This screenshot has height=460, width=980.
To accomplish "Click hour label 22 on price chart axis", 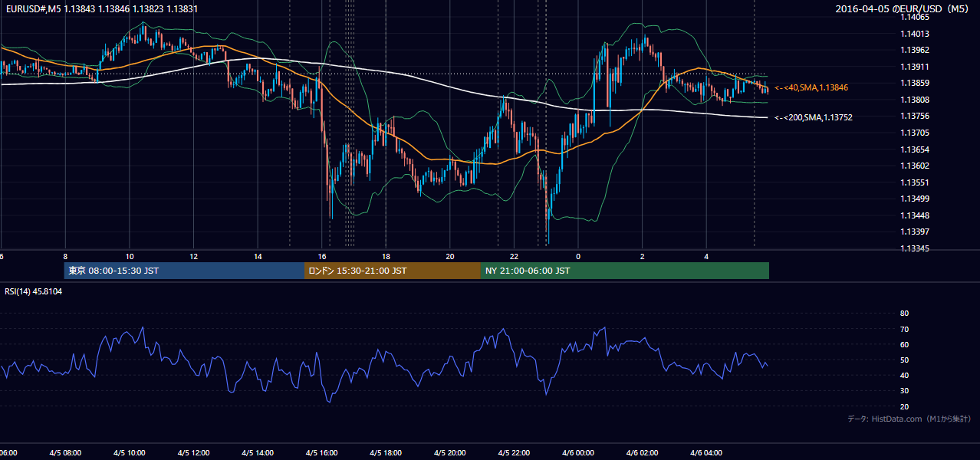I will (515, 256).
